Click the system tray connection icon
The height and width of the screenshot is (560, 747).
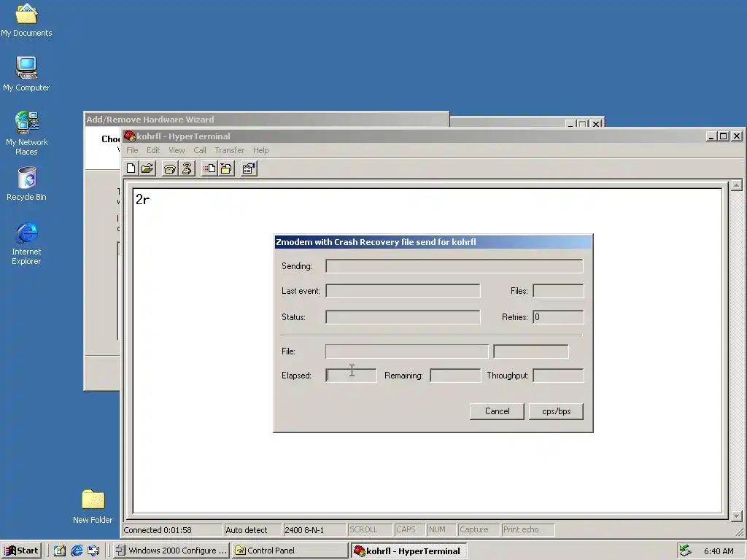[x=685, y=551]
